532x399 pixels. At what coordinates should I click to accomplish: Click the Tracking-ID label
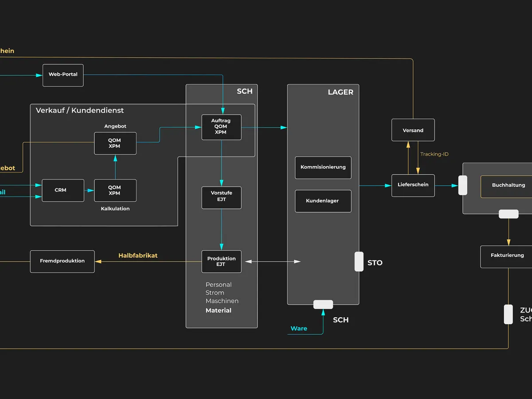[x=434, y=154]
